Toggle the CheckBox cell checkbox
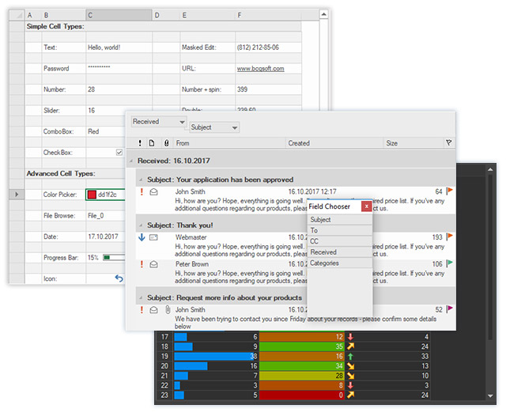The height and width of the screenshot is (420, 506). [119, 152]
